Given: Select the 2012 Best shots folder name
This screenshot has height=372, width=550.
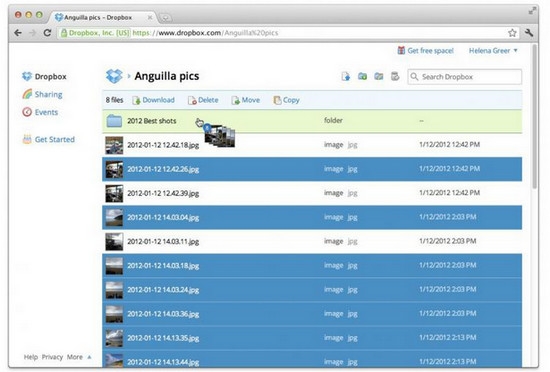Looking at the screenshot, I should [152, 121].
